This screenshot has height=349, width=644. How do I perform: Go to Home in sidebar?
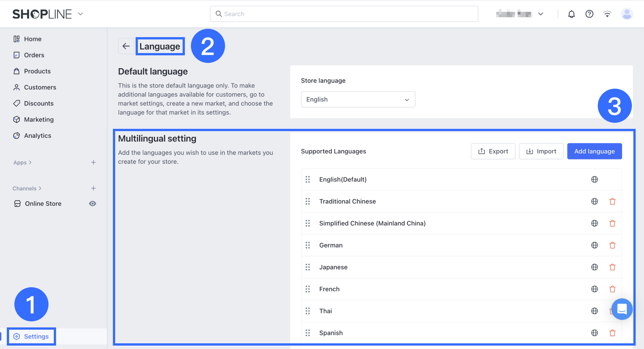click(x=27, y=39)
